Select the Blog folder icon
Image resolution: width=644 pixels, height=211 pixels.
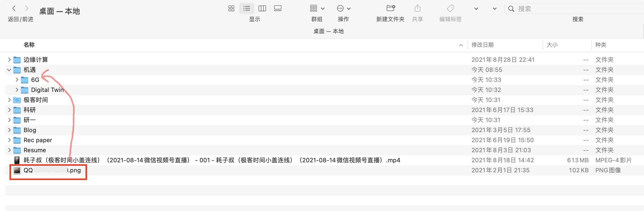[x=17, y=130]
